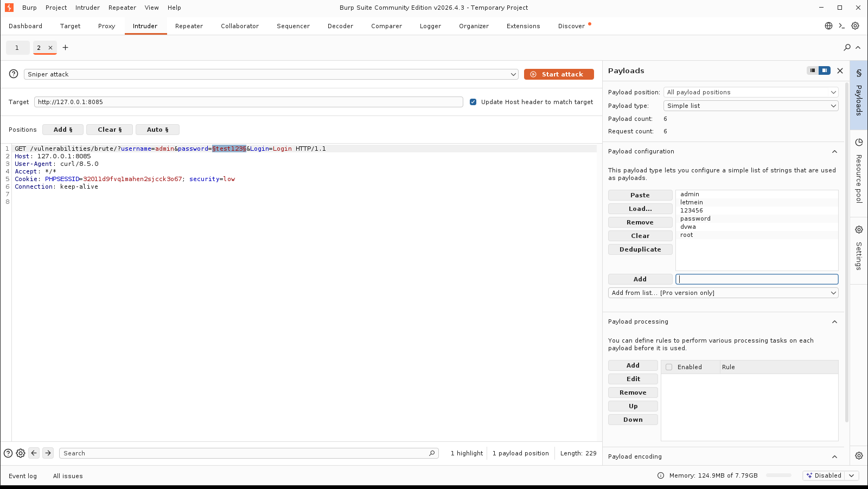This screenshot has width=868, height=489.
Task: Switch to the Logger tab
Action: pyautogui.click(x=430, y=26)
